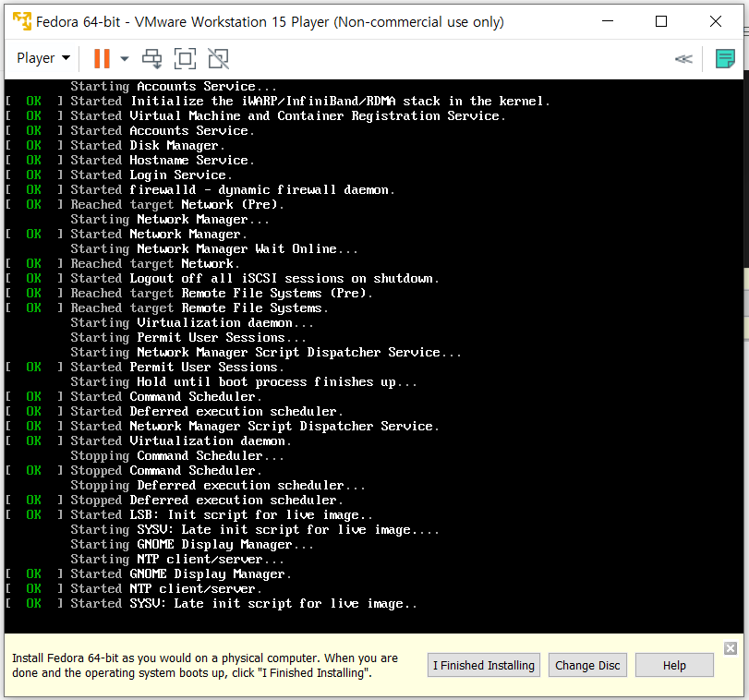Click 'Started Logout off all iSCSI sessions' line

[x=223, y=279]
